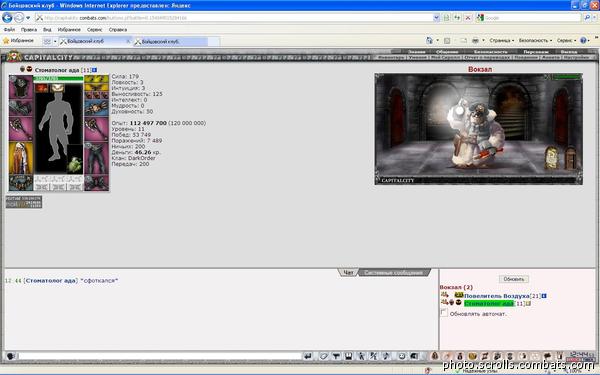Open the quick tabs dropdown arrow
Screen dimensions: 600x375
point(55,41)
